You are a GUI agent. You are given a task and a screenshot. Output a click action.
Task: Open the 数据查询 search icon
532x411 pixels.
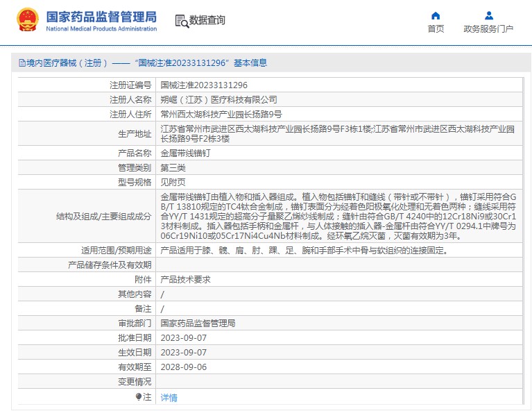point(182,21)
